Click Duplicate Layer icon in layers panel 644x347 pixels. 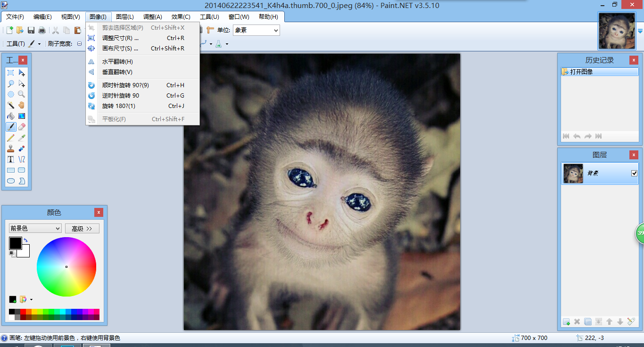click(x=588, y=322)
